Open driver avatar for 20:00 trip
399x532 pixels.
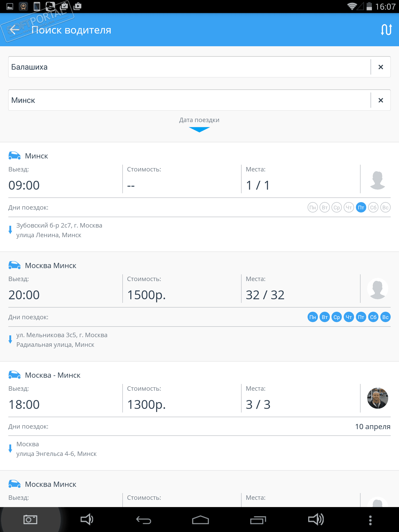pos(377,289)
